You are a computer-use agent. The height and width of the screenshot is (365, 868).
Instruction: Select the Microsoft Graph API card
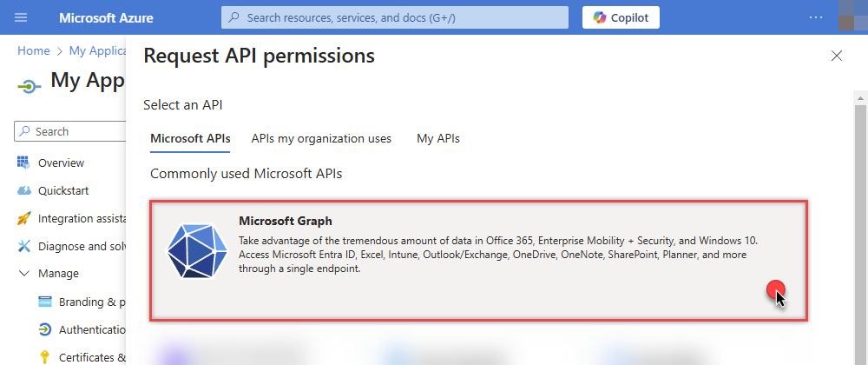click(479, 261)
